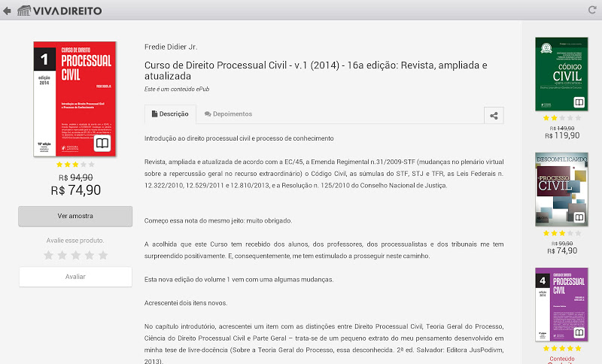Viewport: 602px width, 364px height.
Task: Select the 'Este é um conteúdo ePub' note
Action: pos(177,89)
